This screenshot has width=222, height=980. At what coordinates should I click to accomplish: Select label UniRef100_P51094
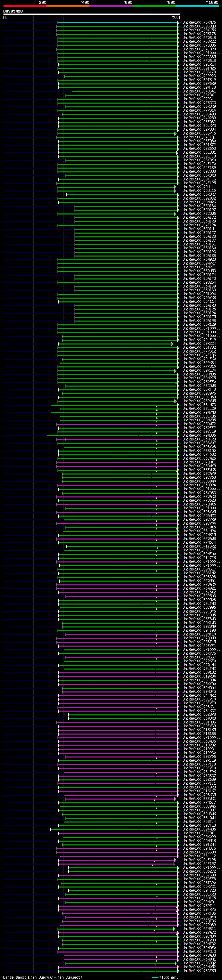(x=199, y=294)
